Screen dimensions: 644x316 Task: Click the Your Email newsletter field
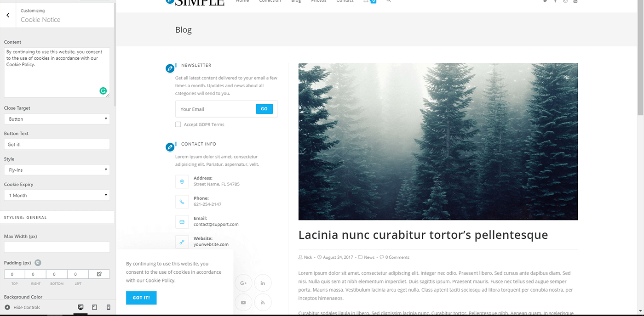216,109
